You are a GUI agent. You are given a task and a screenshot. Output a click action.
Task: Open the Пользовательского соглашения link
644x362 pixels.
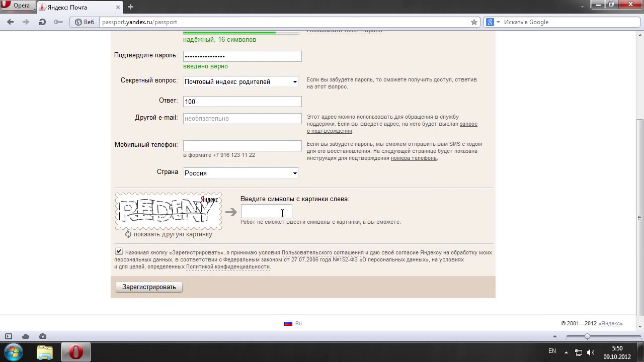(323, 252)
